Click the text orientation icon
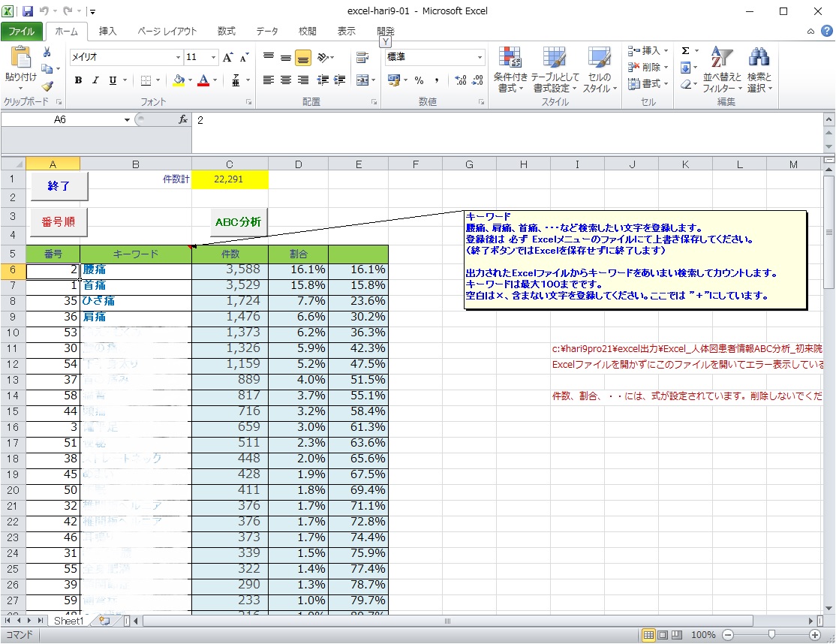836x644 pixels. tap(323, 58)
